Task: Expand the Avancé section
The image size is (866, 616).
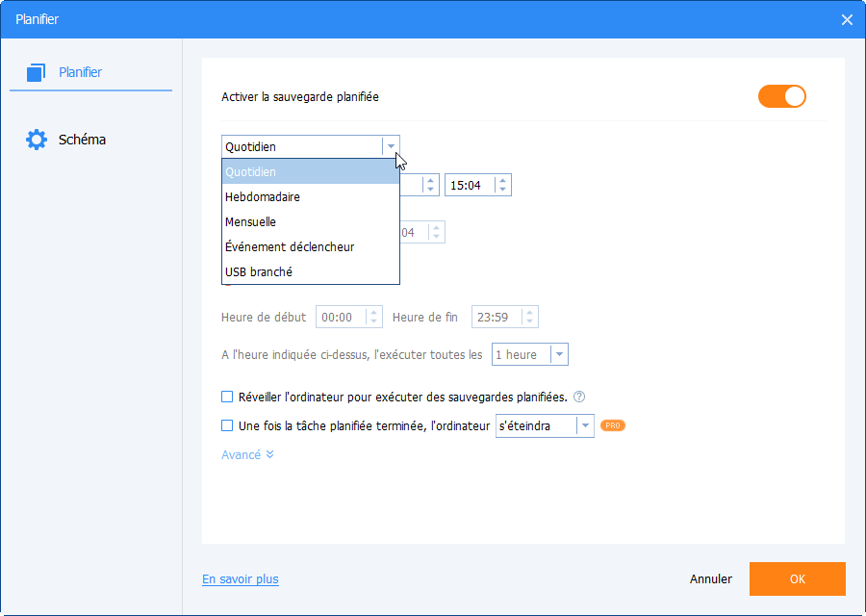Action: click(247, 454)
